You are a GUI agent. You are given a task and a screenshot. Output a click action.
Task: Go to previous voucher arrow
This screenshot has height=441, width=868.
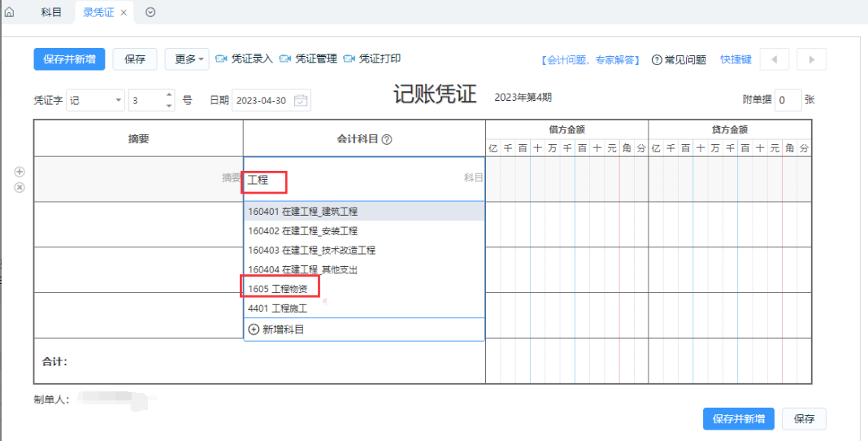pyautogui.click(x=774, y=59)
